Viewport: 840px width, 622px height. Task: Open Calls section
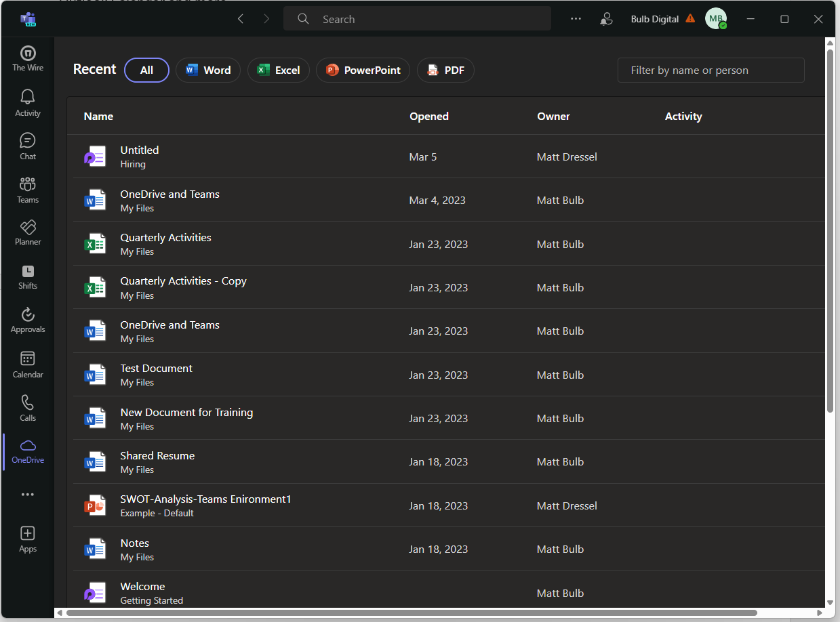(x=28, y=408)
